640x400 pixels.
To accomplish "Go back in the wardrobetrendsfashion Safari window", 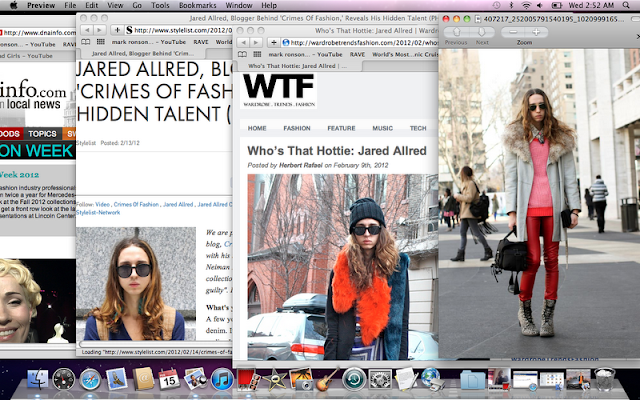I will point(243,42).
